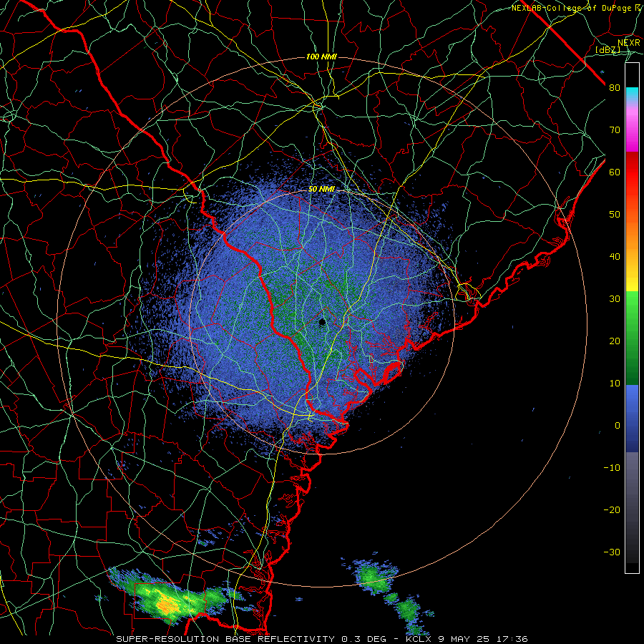The width and height of the screenshot is (644, 644).
Task: Click the -10 value on the dBZ scale
Action: pyautogui.click(x=612, y=468)
